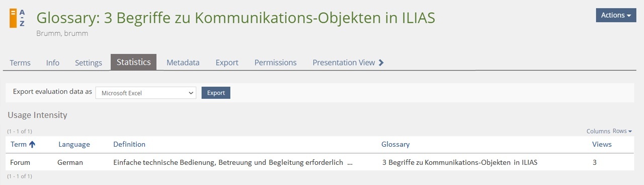Click the Forum term row
The height and width of the screenshot is (185, 644).
tap(320, 162)
